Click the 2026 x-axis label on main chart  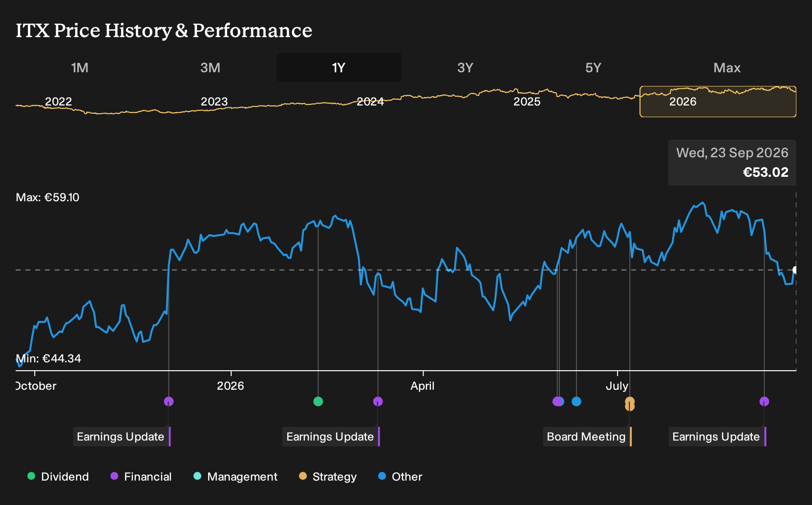230,386
